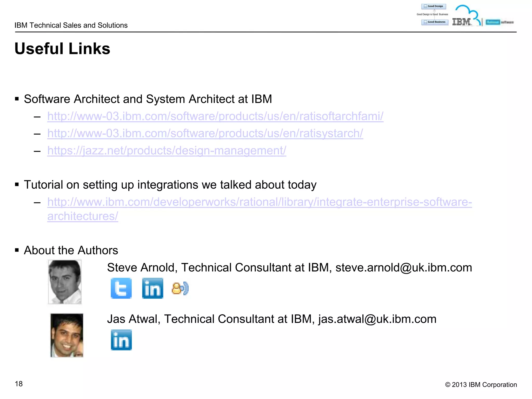Screen dimensions: 532x399
Task: Click 'IBM Technical Sales and Solutions' header text
Action: tap(71, 25)
